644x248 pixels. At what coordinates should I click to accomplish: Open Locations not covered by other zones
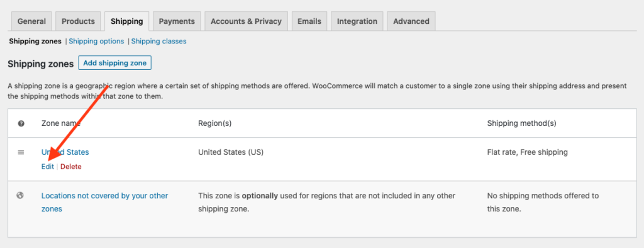click(105, 202)
